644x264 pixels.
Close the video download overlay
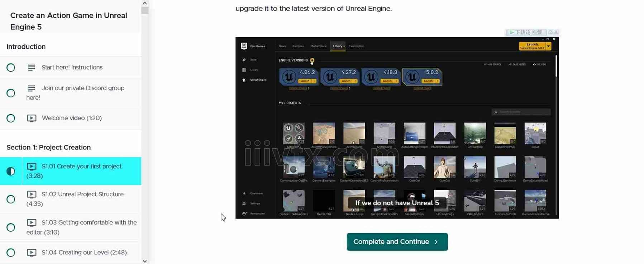[x=556, y=32]
